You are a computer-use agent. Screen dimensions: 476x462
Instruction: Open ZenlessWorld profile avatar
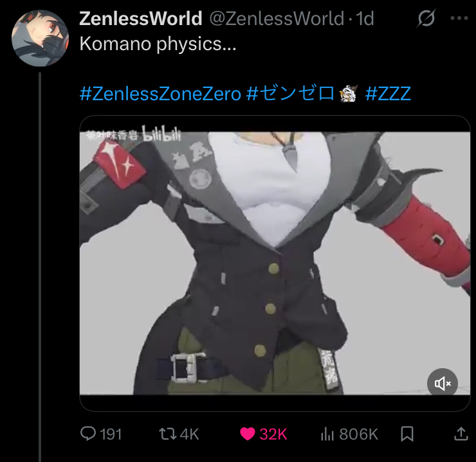click(40, 38)
